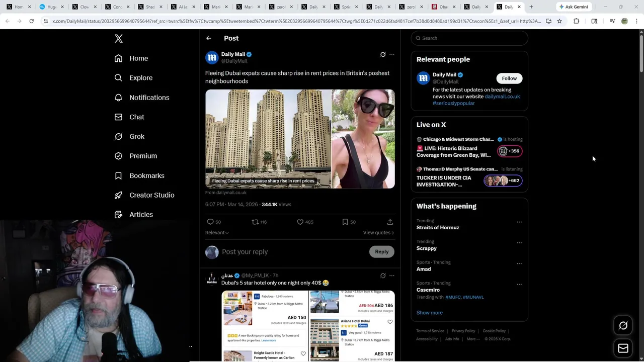Open Grok in the sidebar
The height and width of the screenshot is (362, 644).
point(129,136)
